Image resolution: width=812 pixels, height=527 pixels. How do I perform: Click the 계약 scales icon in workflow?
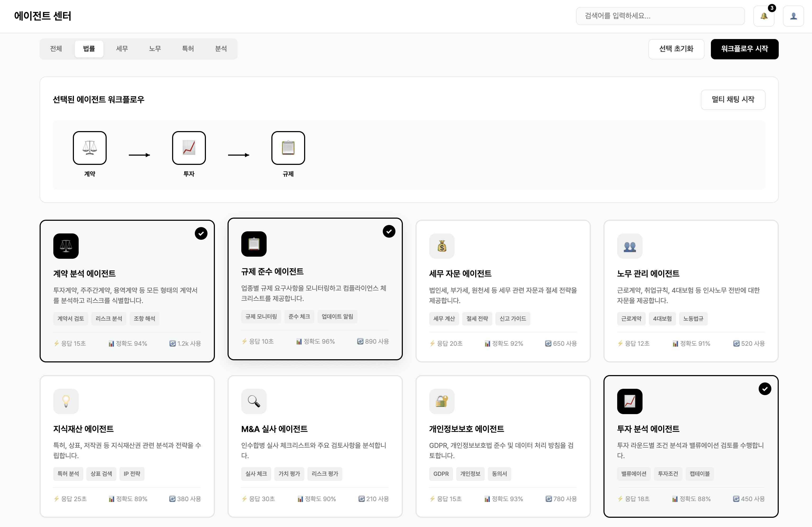[x=90, y=148]
